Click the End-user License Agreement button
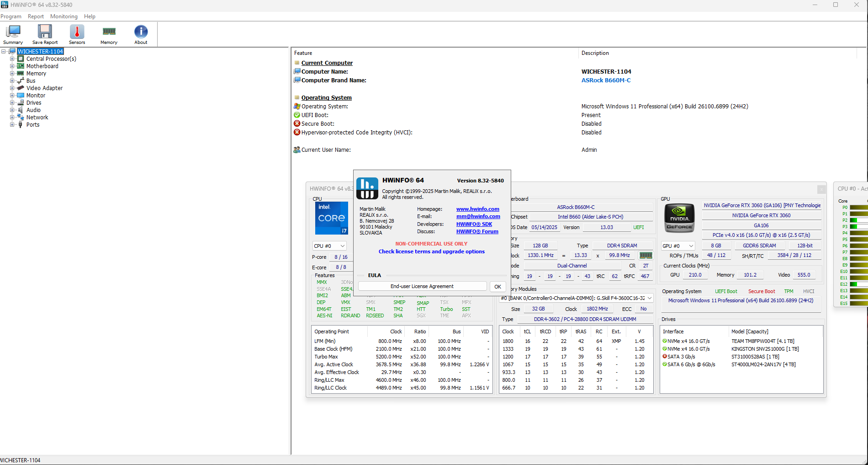868x465 pixels. (x=422, y=286)
